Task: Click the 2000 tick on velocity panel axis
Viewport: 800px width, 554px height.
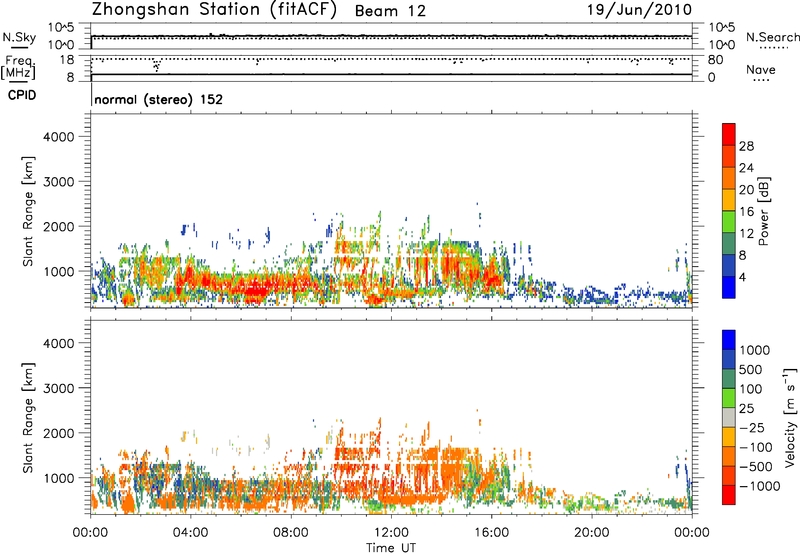Action: [58, 433]
